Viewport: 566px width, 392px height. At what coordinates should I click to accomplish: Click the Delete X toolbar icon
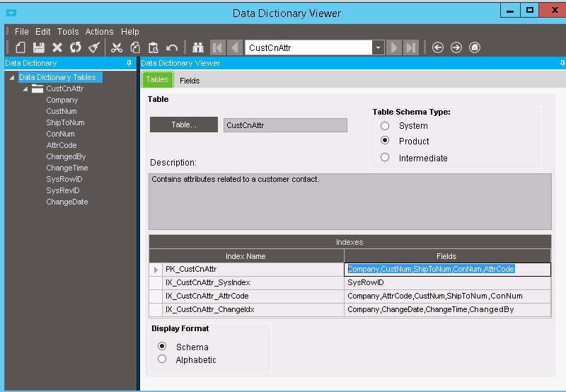point(57,47)
